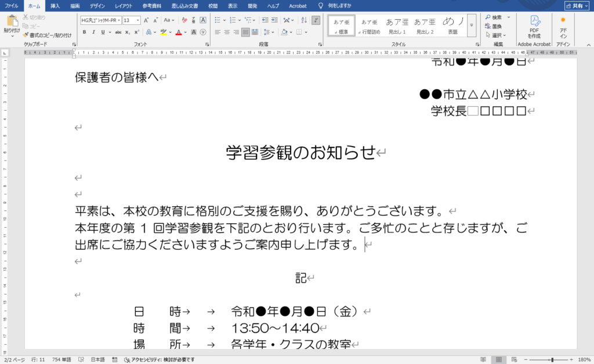This screenshot has width=594, height=364.
Task: Switch to Print Layout view in status bar
Action: coord(498,359)
